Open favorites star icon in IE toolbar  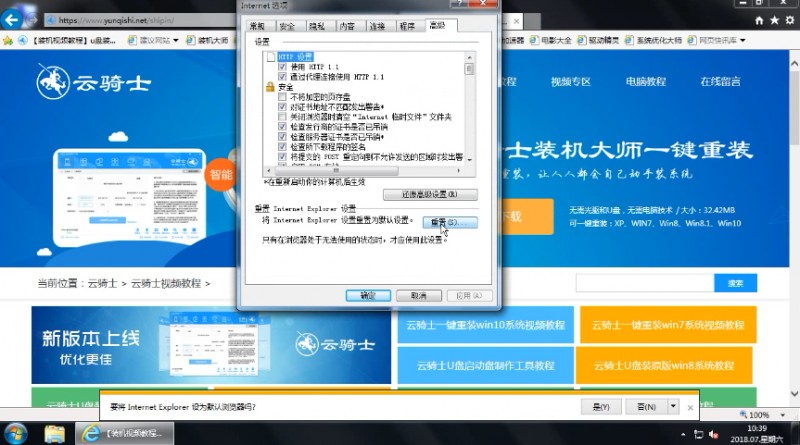(x=774, y=20)
